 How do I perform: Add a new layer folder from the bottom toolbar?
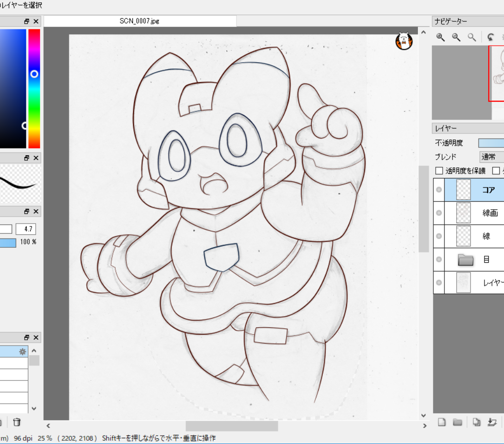458,422
